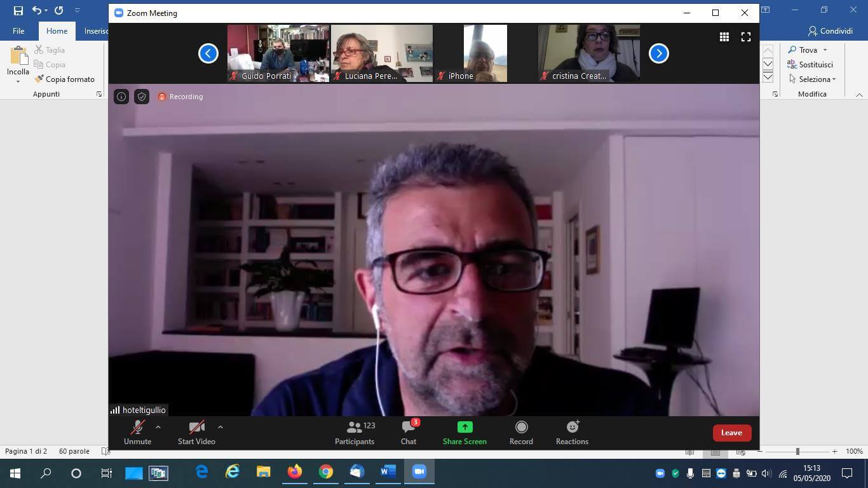Open the styles pane dialog launcher in Word
The width and height of the screenshot is (868, 488).
[775, 94]
